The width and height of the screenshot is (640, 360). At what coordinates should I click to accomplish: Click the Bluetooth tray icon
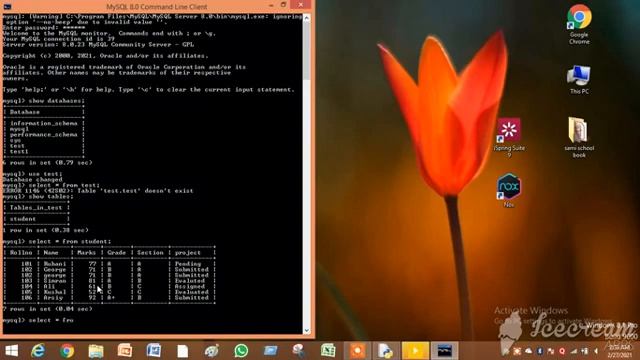pyautogui.click(x=540, y=351)
